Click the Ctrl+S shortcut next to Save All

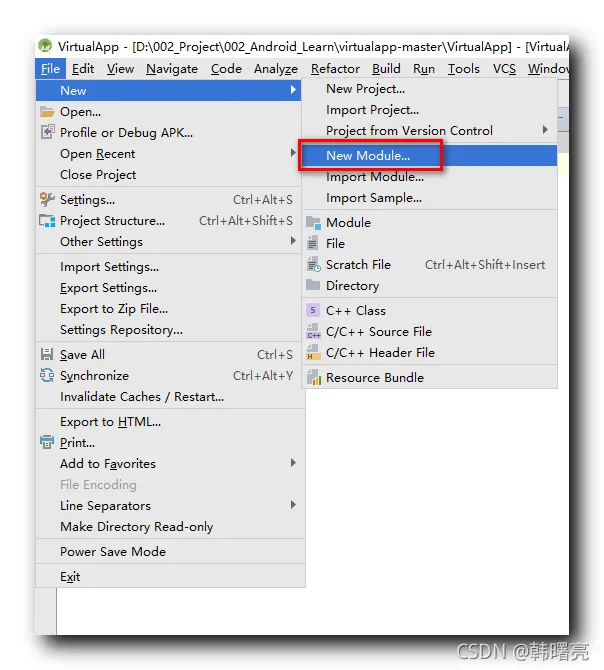tap(275, 355)
